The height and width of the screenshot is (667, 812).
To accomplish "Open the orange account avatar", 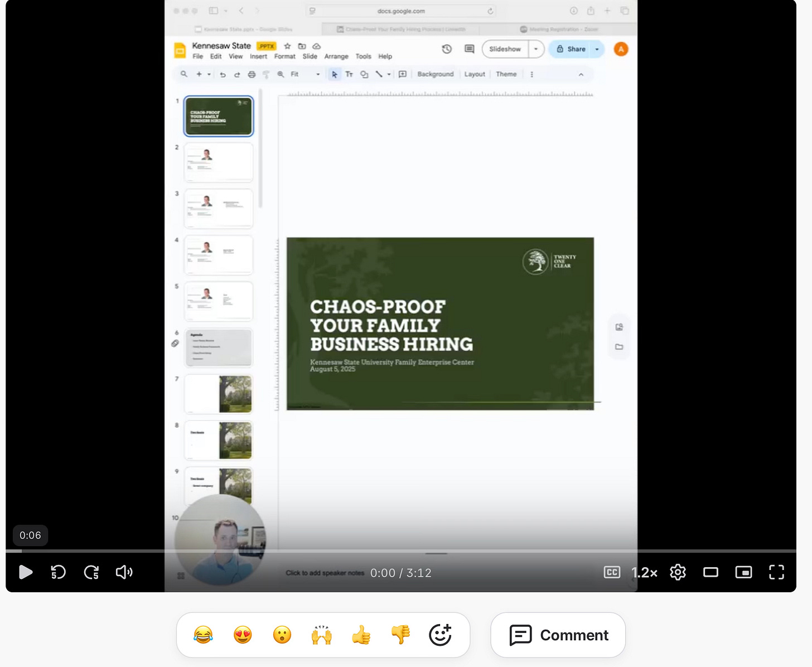I will point(621,49).
